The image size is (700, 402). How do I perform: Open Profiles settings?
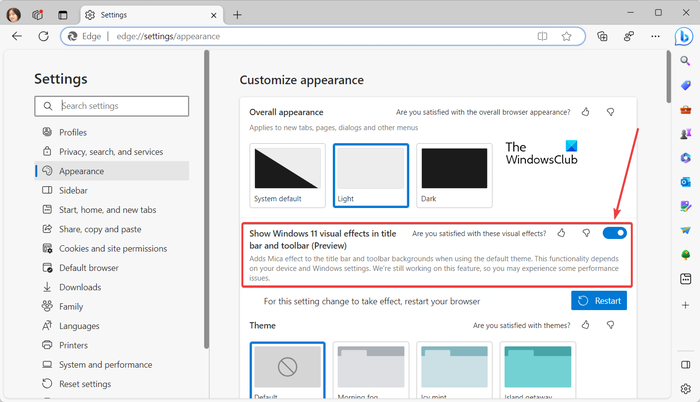[x=112, y=132]
